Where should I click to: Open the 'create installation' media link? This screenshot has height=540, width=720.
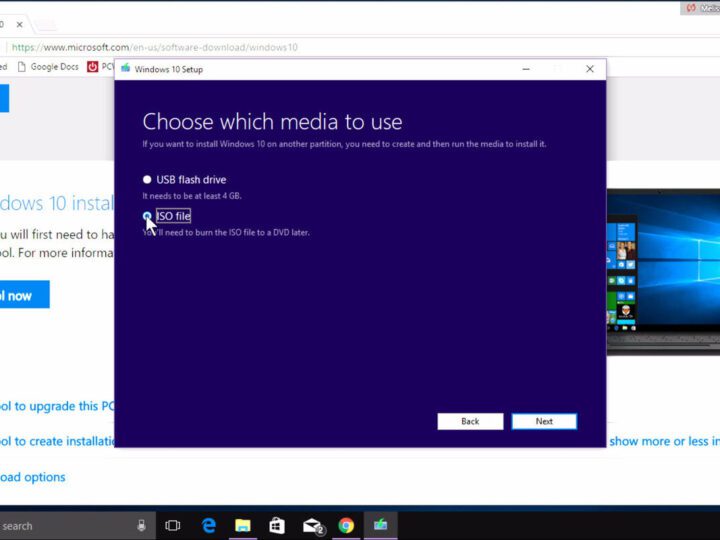tap(57, 441)
